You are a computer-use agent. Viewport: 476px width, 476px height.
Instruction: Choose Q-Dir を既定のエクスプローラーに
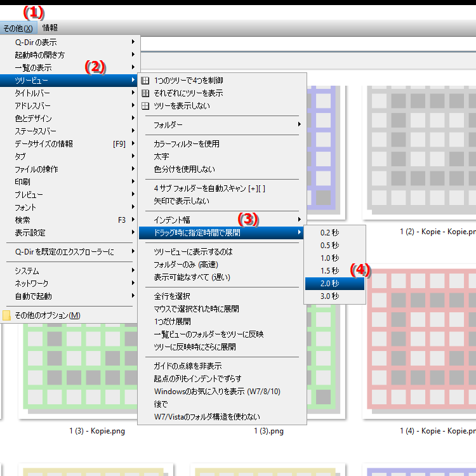click(70, 252)
